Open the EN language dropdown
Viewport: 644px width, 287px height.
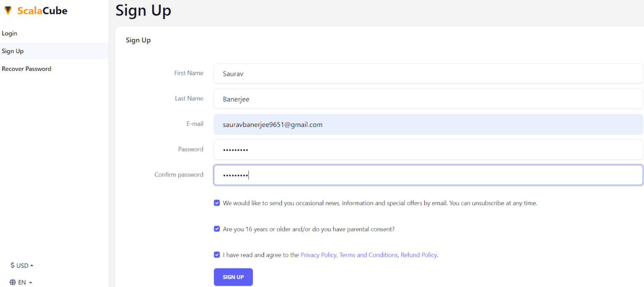[21, 282]
